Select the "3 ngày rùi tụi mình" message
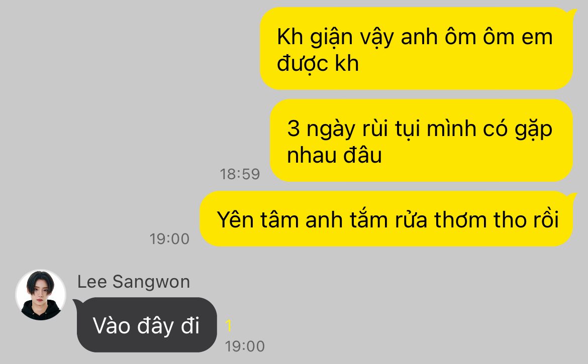 click(421, 141)
